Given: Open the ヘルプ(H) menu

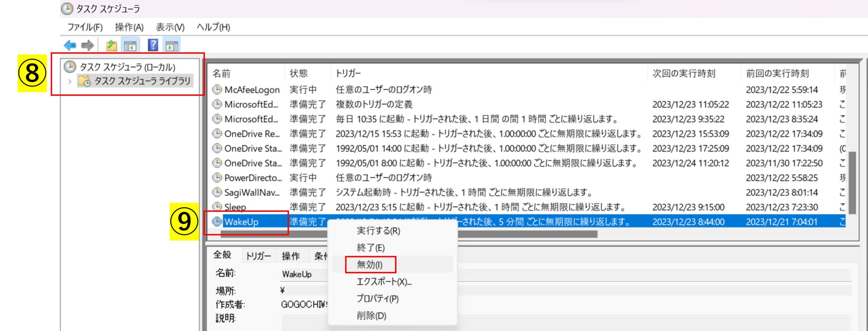Looking at the screenshot, I should [x=213, y=27].
